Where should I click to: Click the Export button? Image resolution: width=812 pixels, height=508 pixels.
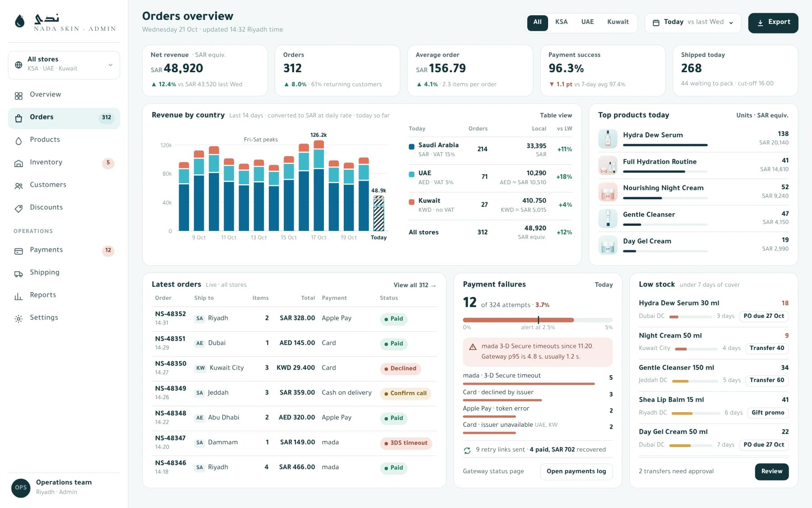[773, 23]
